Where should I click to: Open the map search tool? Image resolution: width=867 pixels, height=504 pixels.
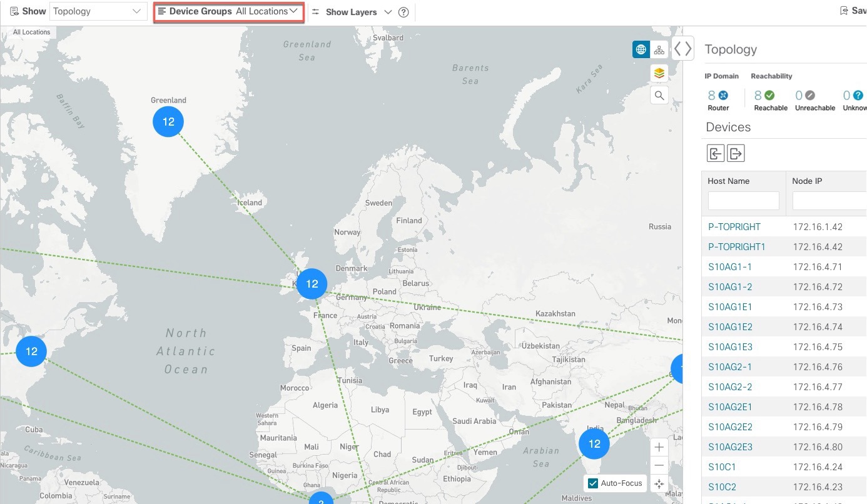click(x=659, y=95)
